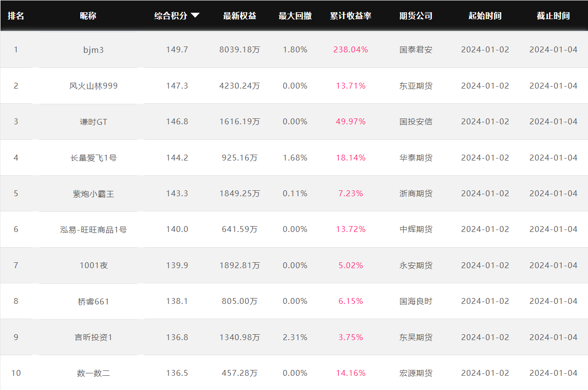Click the sort arrow next to 综合积分

tap(195, 16)
